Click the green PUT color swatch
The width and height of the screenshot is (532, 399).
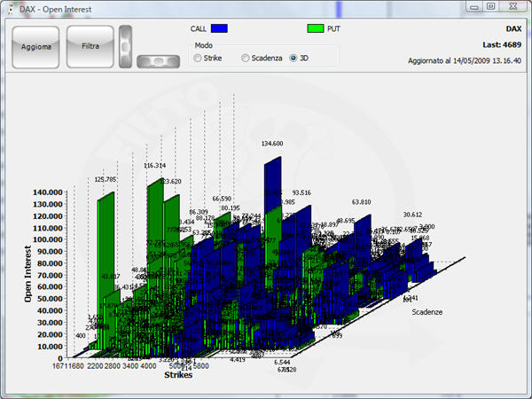click(331, 28)
